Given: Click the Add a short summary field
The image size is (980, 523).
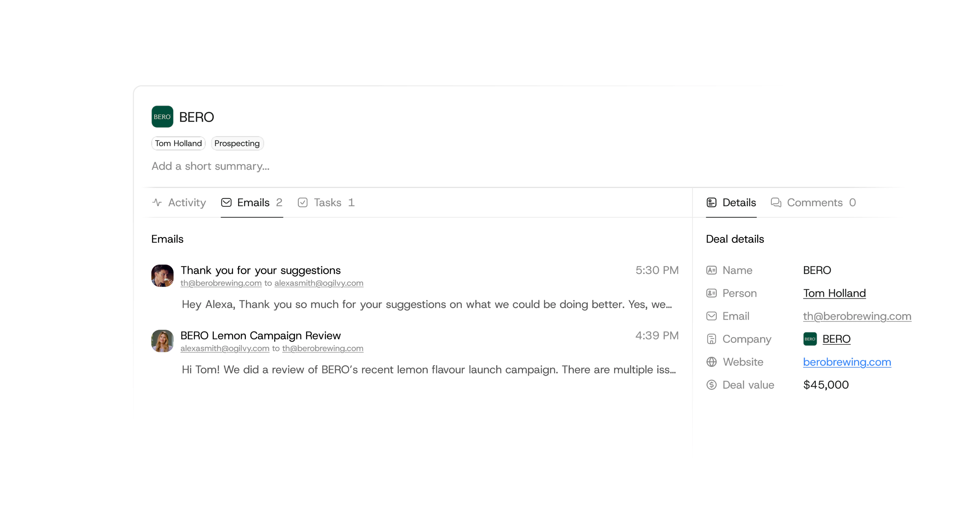Looking at the screenshot, I should (x=210, y=166).
